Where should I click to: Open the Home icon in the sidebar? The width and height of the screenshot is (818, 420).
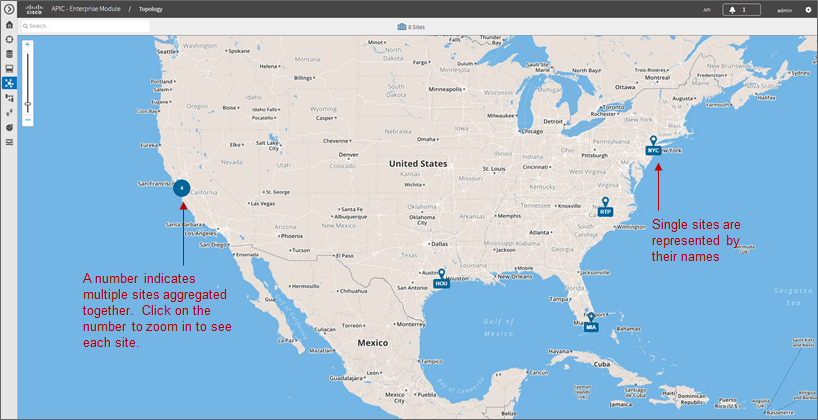[9, 25]
